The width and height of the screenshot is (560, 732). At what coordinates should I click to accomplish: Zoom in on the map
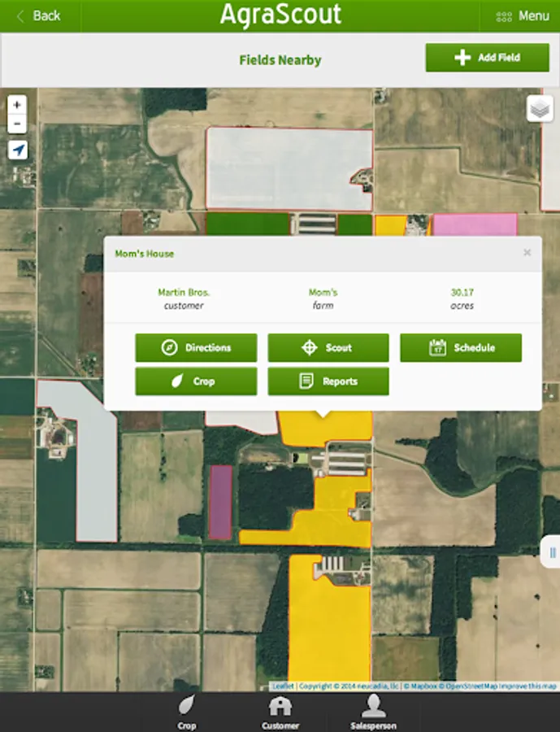click(17, 105)
